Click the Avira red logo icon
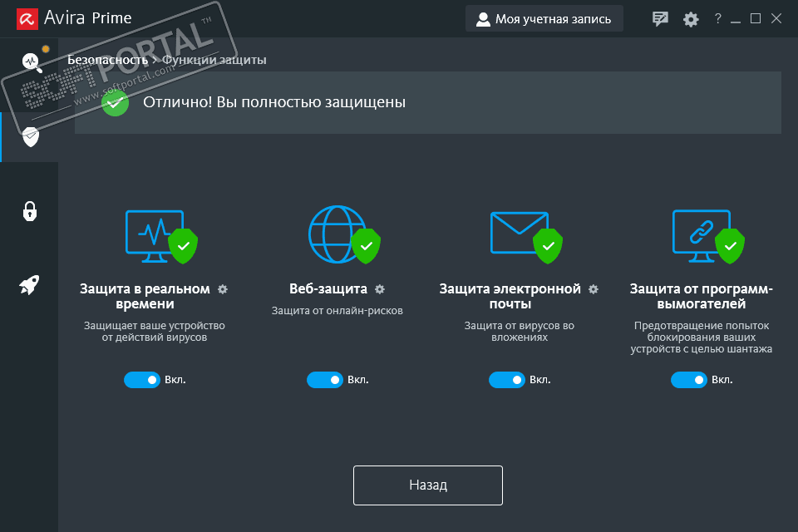Viewport: 798px width, 532px height. point(27,19)
